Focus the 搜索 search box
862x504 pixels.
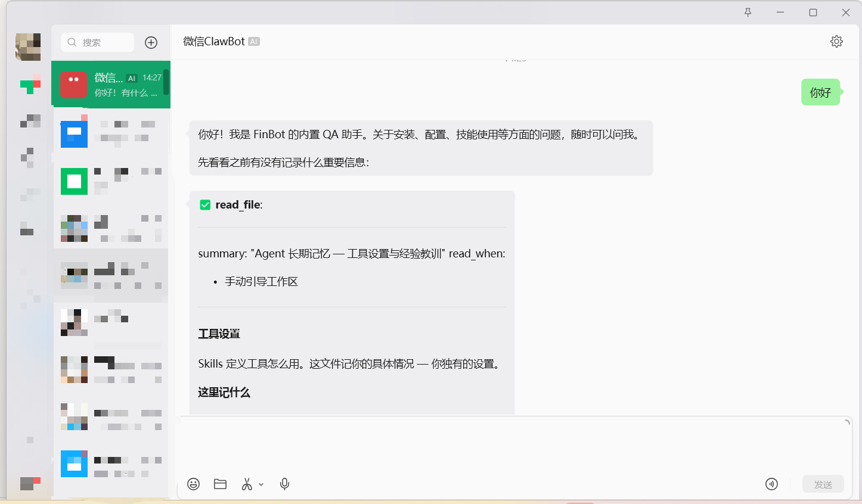(97, 42)
